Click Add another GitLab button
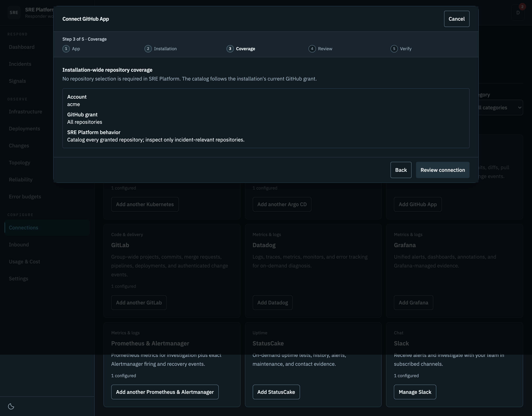 coord(139,303)
